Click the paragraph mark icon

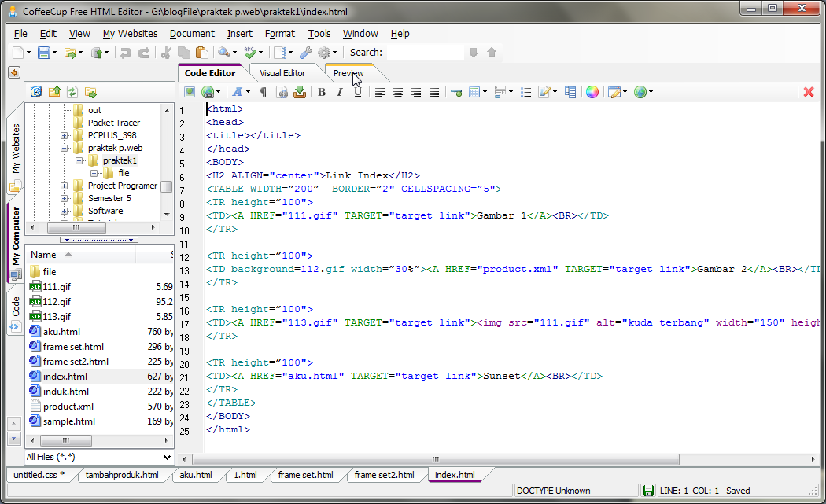click(x=263, y=92)
